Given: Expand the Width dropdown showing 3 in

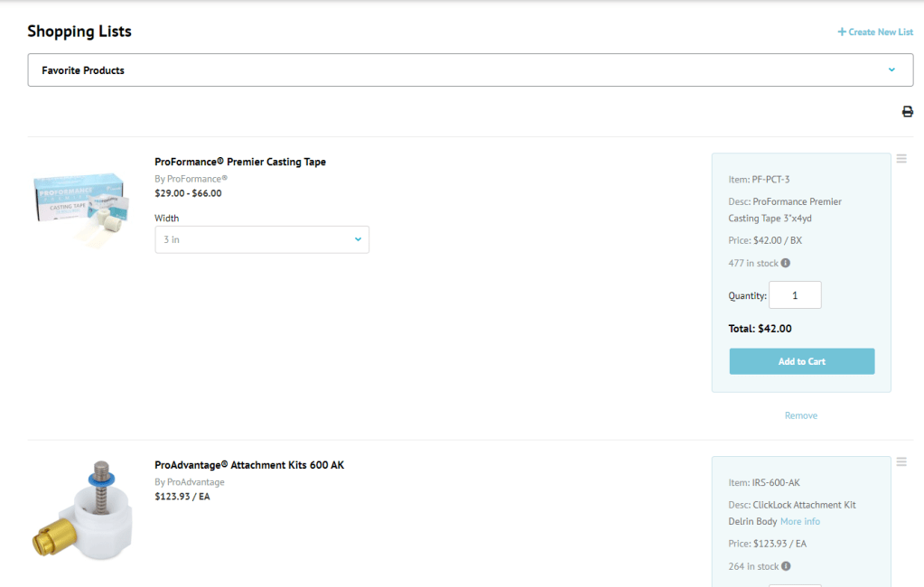Looking at the screenshot, I should [x=262, y=239].
